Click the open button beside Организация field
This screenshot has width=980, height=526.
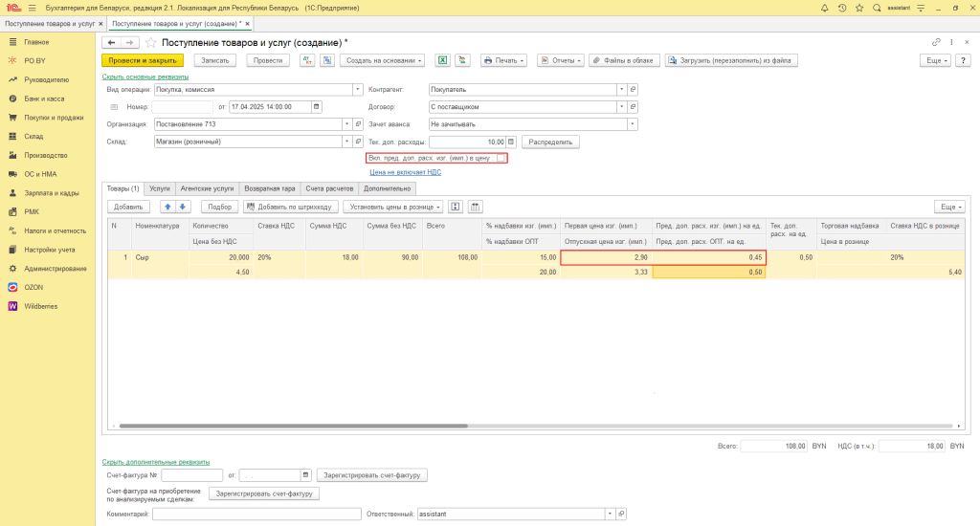pyautogui.click(x=358, y=124)
